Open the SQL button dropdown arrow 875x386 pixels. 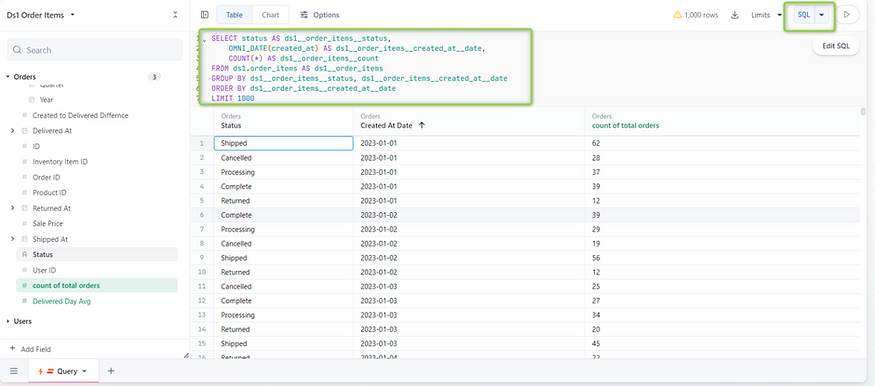(821, 15)
